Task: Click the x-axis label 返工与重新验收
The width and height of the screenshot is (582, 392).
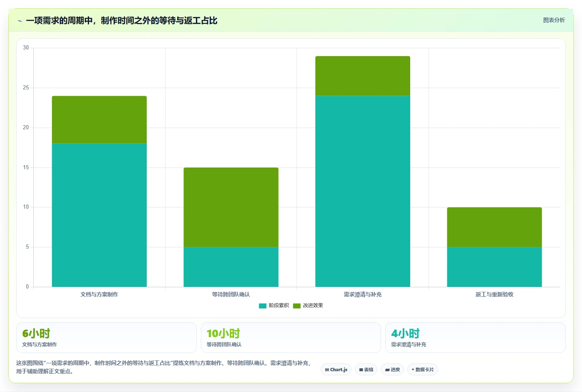Action: tap(494, 294)
